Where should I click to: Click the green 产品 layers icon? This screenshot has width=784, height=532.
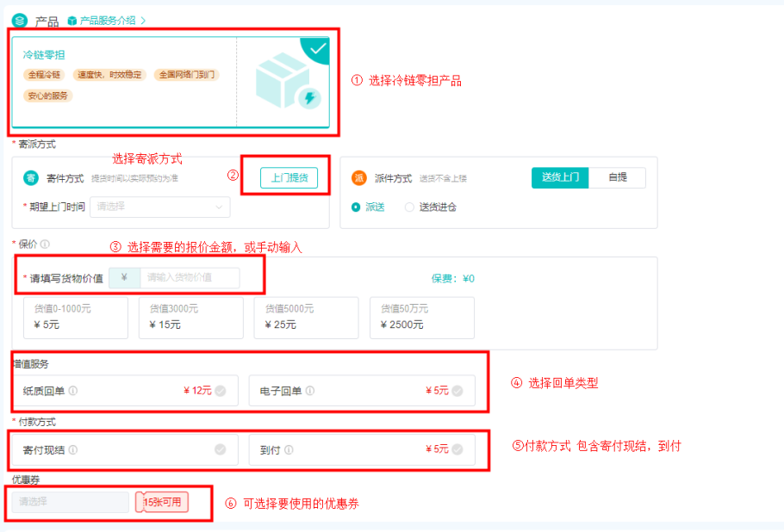click(20, 21)
